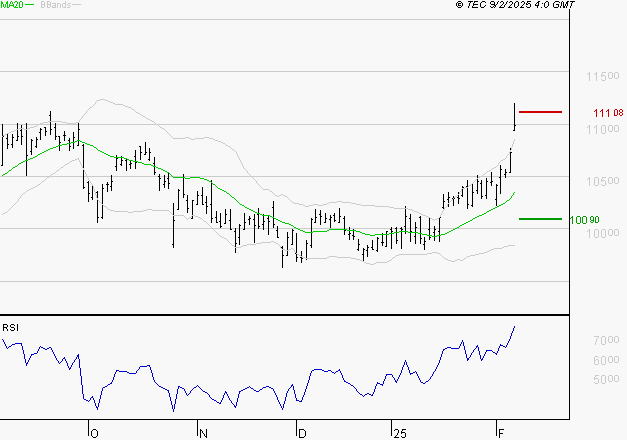Click the MA20 legend label

(12, 5)
